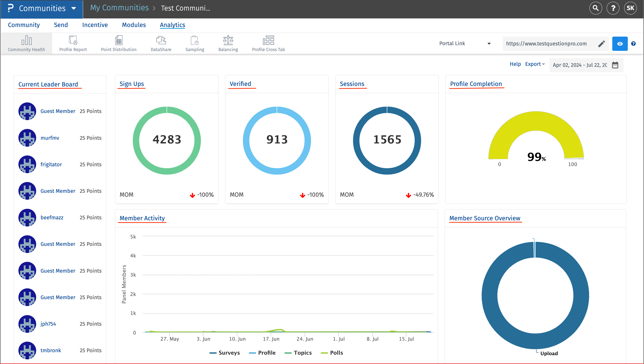Edit portal URL with pencil icon

pyautogui.click(x=601, y=44)
